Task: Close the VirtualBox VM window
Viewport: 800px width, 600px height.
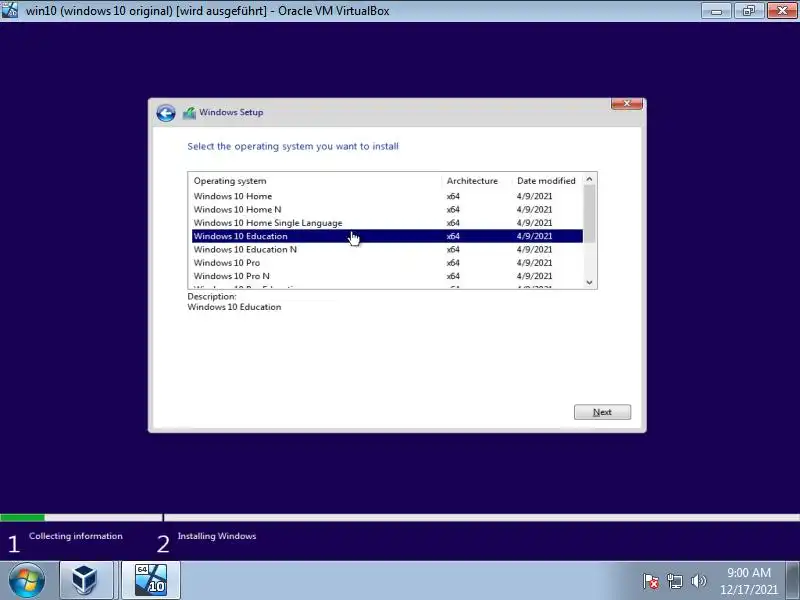Action: [x=782, y=10]
